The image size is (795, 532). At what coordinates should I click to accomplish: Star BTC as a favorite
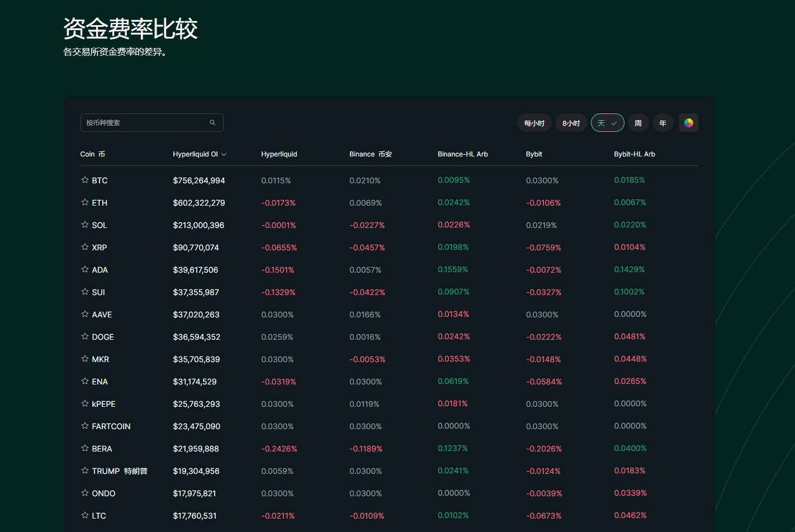pos(85,180)
